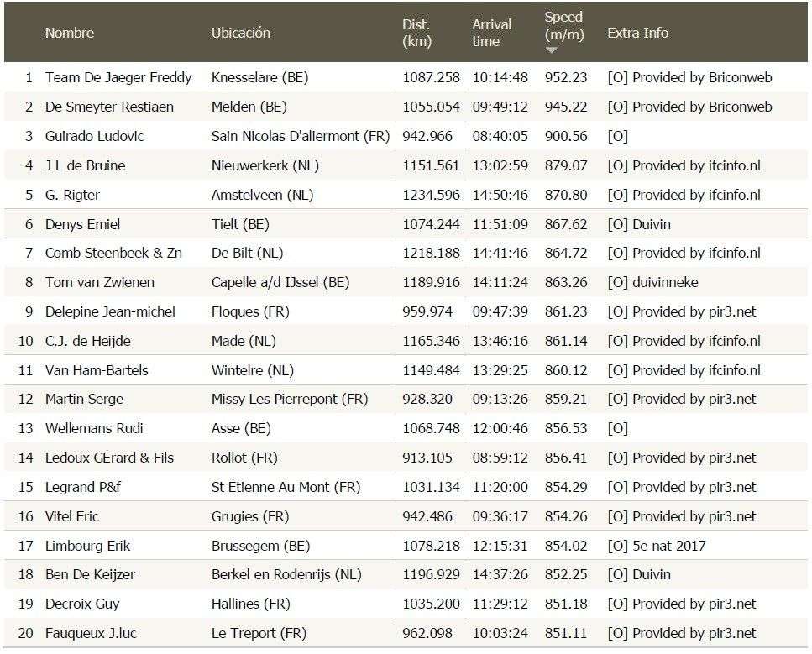
Task: Select Delepine Jean-michel row
Action: 110,311
